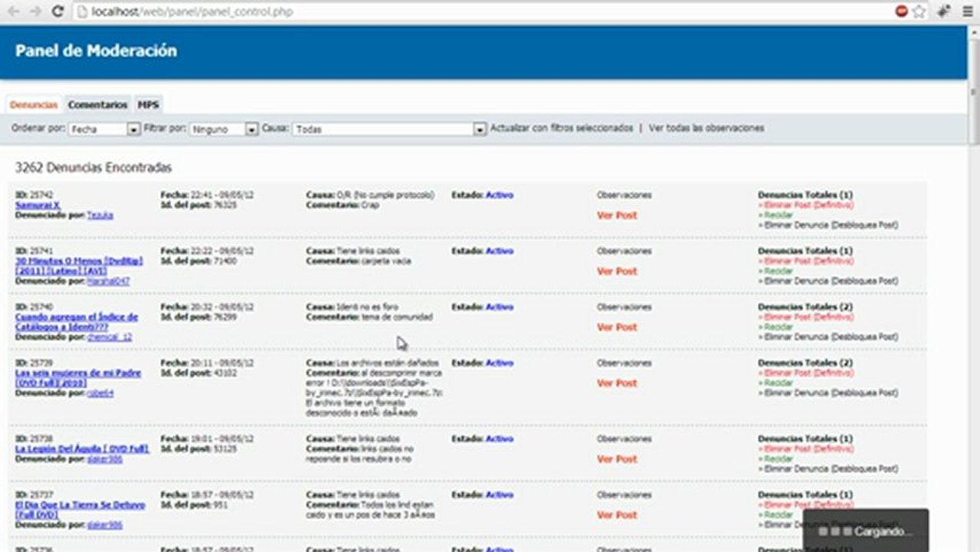
Task: Click the red AdBlock stop icon
Action: 902,11
